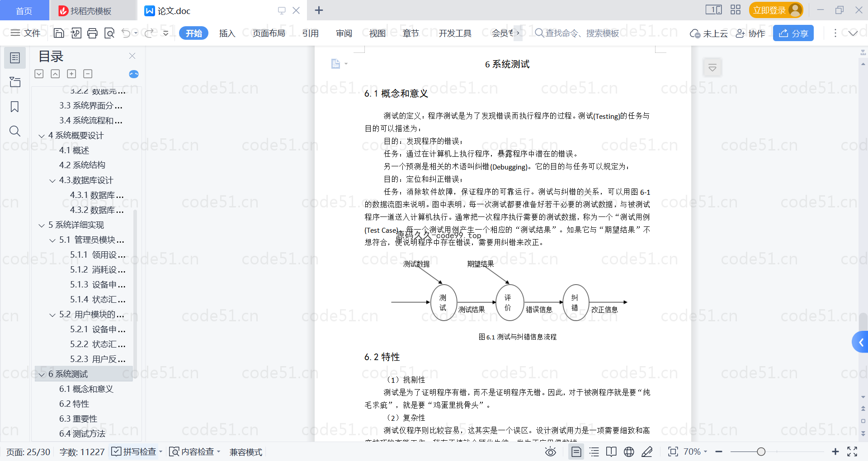Select 4.2 系统结构 in outline
The width and height of the screenshot is (868, 461).
(x=82, y=165)
